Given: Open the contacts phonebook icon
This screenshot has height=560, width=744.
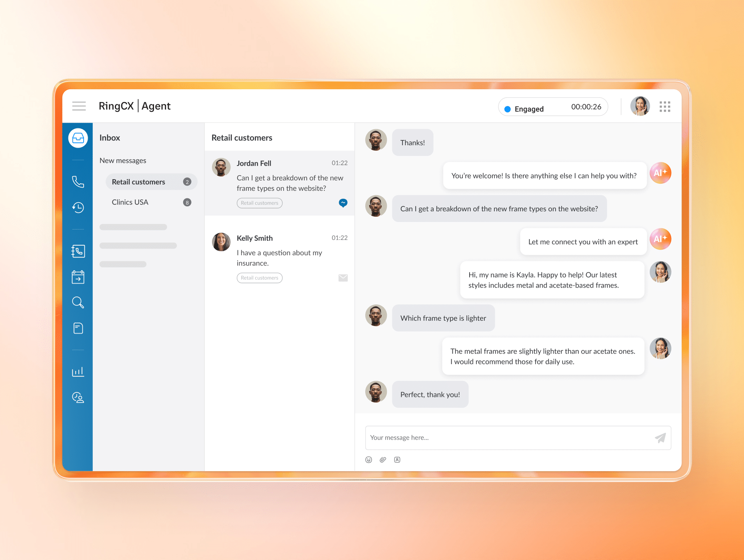Looking at the screenshot, I should point(78,251).
